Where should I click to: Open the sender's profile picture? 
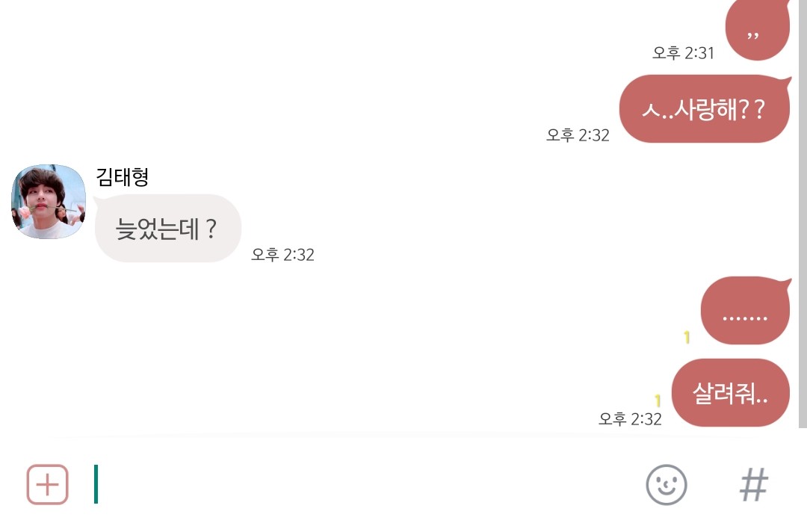(49, 202)
